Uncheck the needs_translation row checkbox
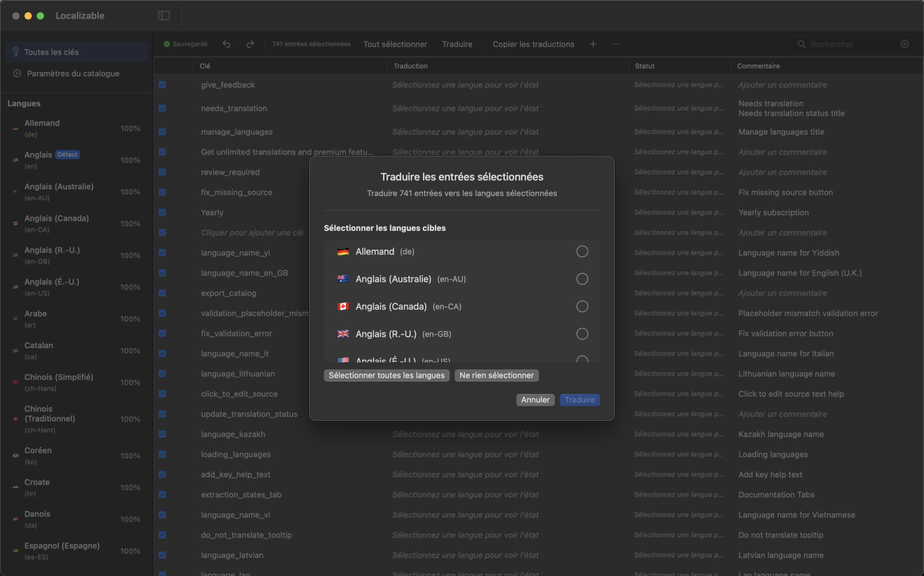The image size is (924, 576). pyautogui.click(x=162, y=108)
